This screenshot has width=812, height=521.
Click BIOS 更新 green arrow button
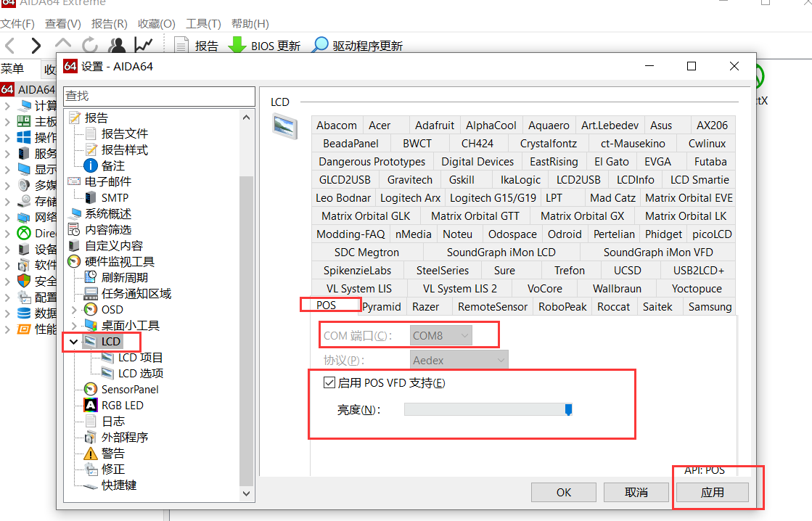(x=264, y=46)
